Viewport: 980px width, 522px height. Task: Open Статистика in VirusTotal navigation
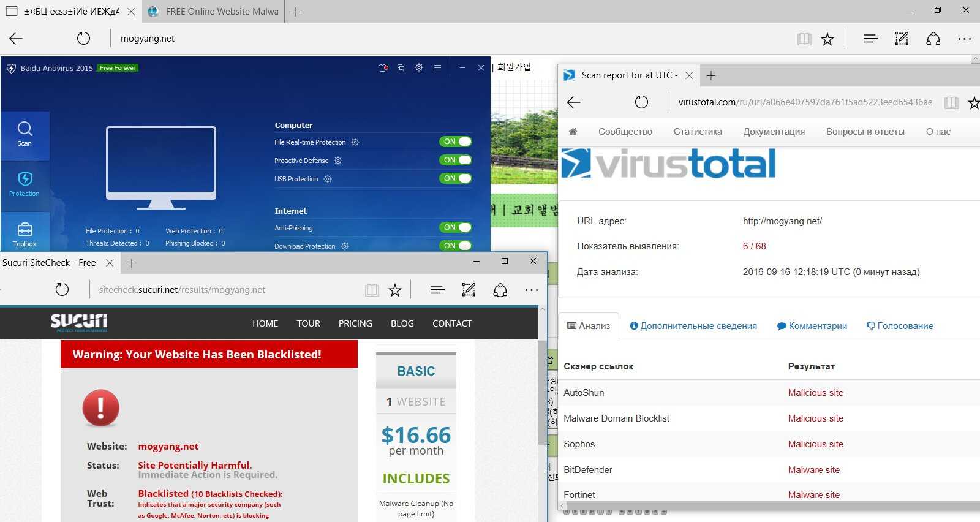[698, 132]
